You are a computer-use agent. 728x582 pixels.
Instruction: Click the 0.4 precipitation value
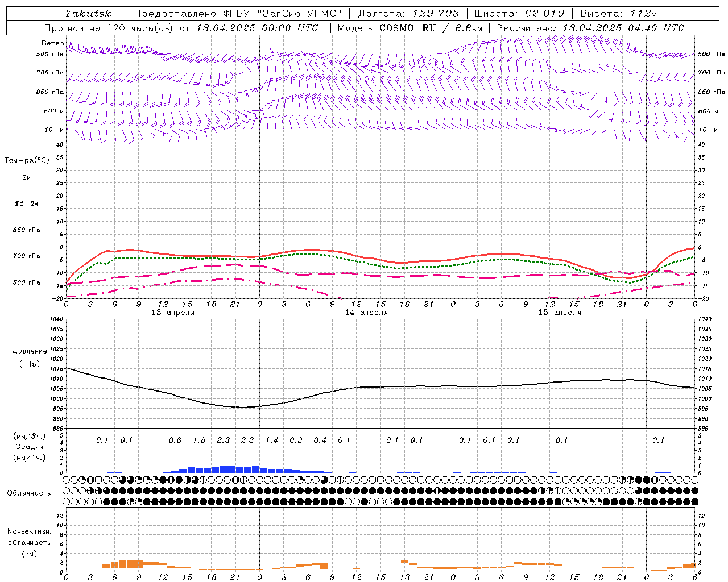pyautogui.click(x=320, y=440)
